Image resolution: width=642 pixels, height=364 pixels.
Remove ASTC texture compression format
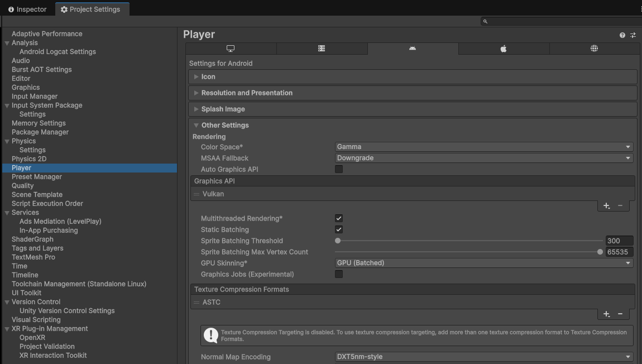point(620,314)
